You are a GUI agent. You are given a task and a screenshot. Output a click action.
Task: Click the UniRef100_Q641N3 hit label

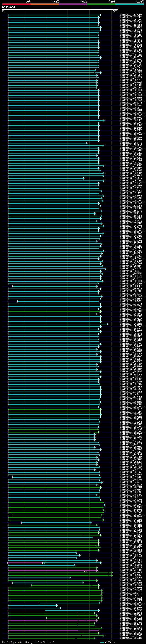coord(131,98)
